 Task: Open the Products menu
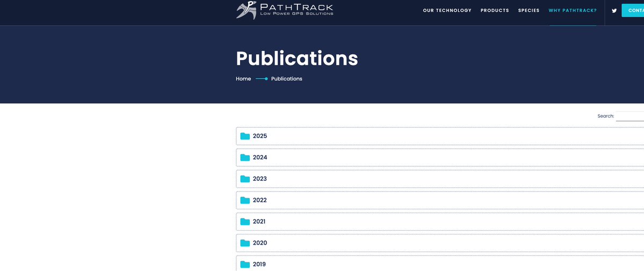495,11
